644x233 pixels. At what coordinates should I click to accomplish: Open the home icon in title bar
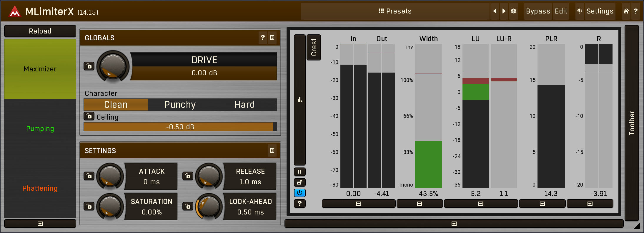626,11
